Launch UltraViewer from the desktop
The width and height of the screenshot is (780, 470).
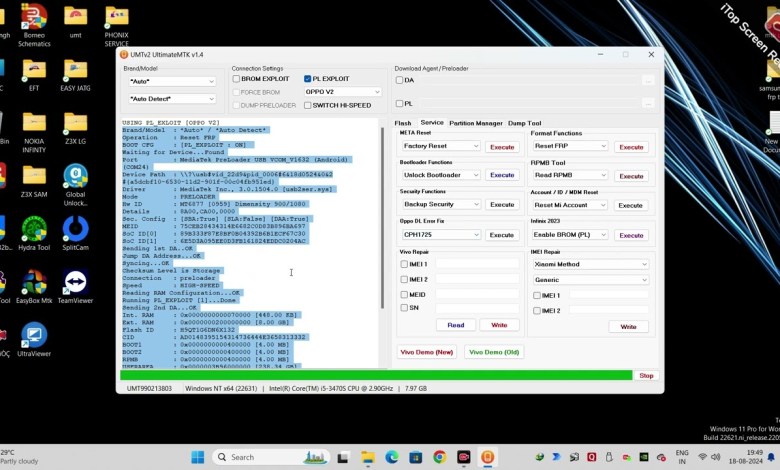coord(34,336)
